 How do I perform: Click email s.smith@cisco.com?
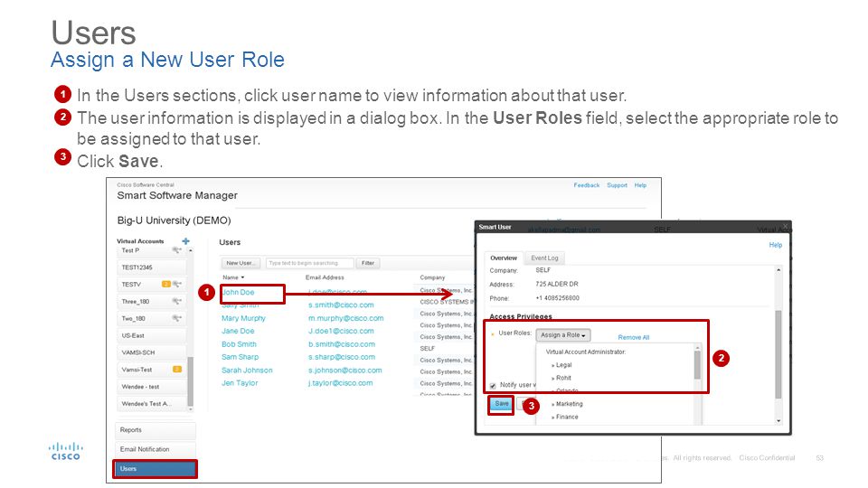pyautogui.click(x=341, y=305)
